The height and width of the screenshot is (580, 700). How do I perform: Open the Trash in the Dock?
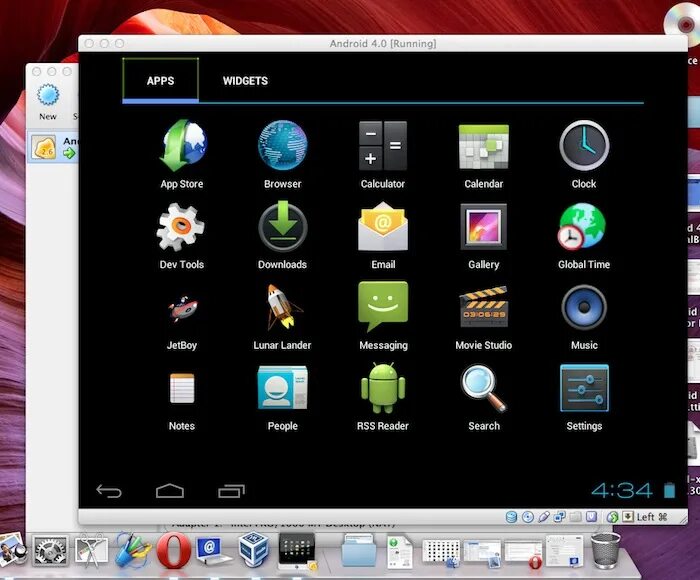click(605, 551)
